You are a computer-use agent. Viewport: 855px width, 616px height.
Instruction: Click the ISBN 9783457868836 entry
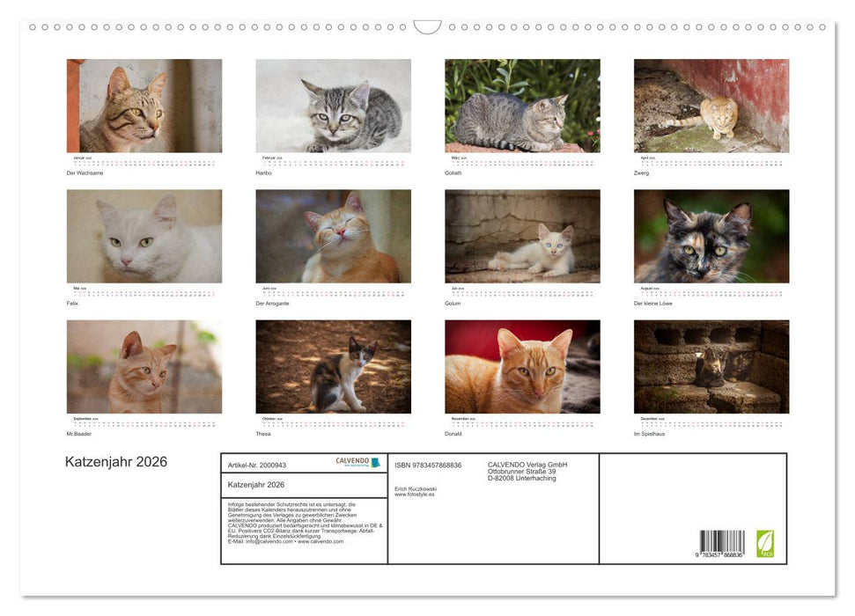[427, 466]
